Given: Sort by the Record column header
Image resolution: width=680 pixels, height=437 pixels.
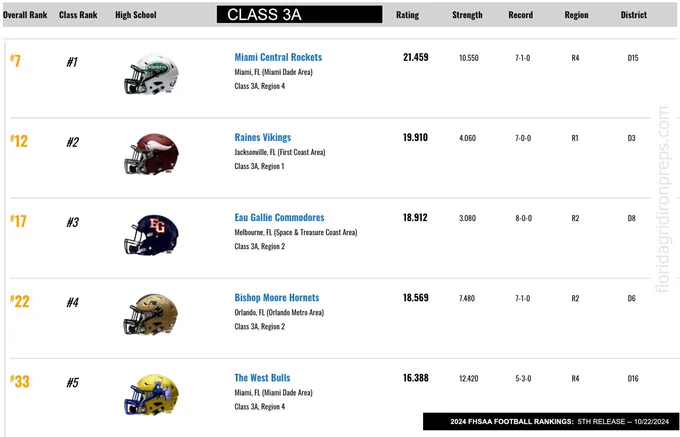Looking at the screenshot, I should tap(520, 15).
